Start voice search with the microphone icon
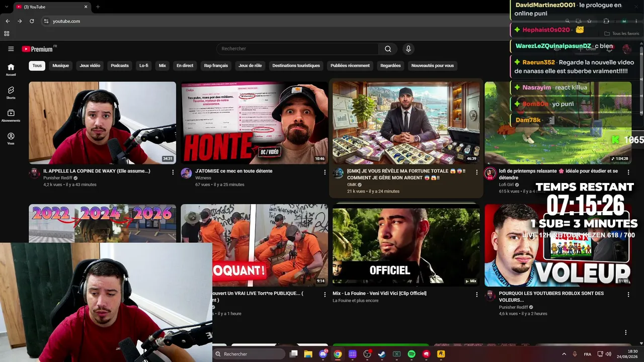The width and height of the screenshot is (644, 362). coord(408,49)
